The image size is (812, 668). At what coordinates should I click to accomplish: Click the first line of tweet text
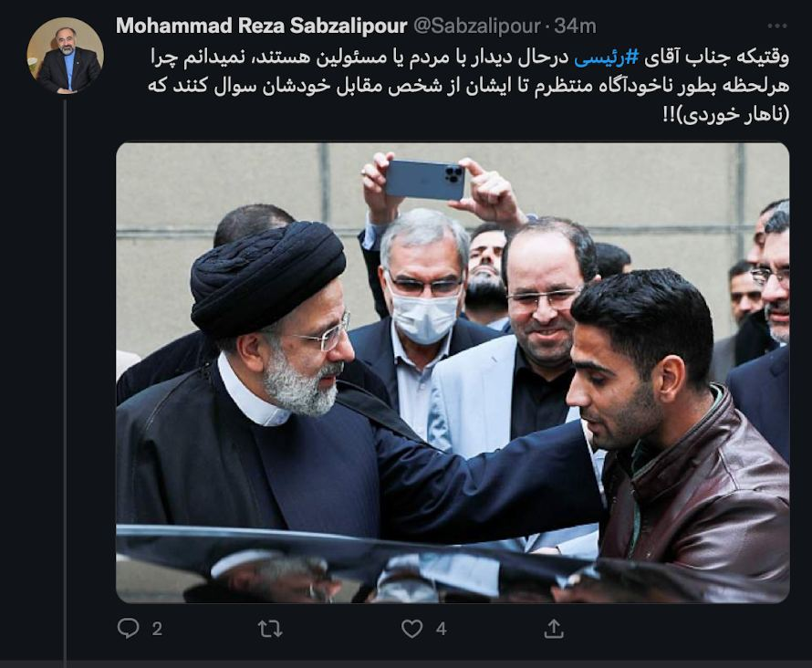[x=469, y=58]
